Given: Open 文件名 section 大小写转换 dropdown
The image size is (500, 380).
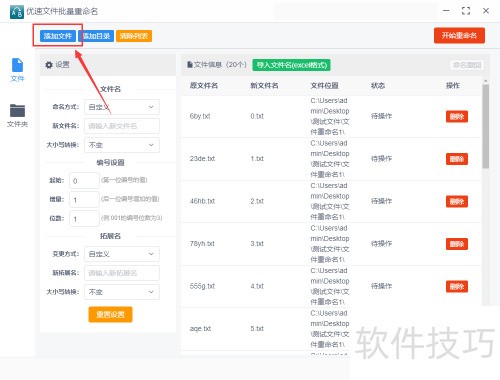Looking at the screenshot, I should click(122, 145).
